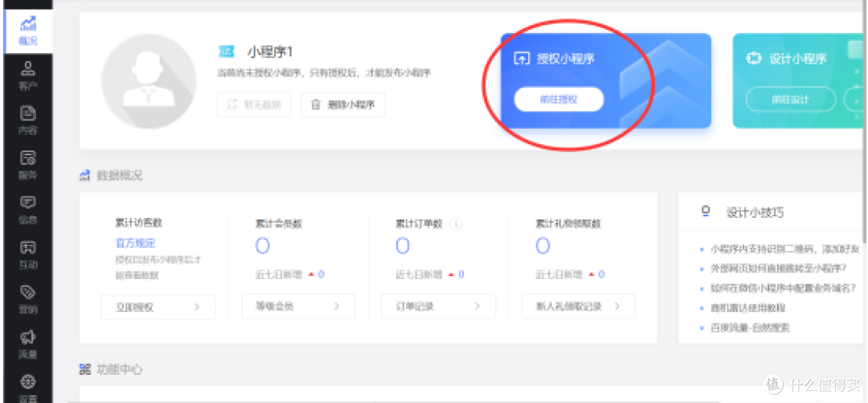This screenshot has width=868, height=403.
Task: Click the 删除小程序 delete button
Action: (342, 105)
